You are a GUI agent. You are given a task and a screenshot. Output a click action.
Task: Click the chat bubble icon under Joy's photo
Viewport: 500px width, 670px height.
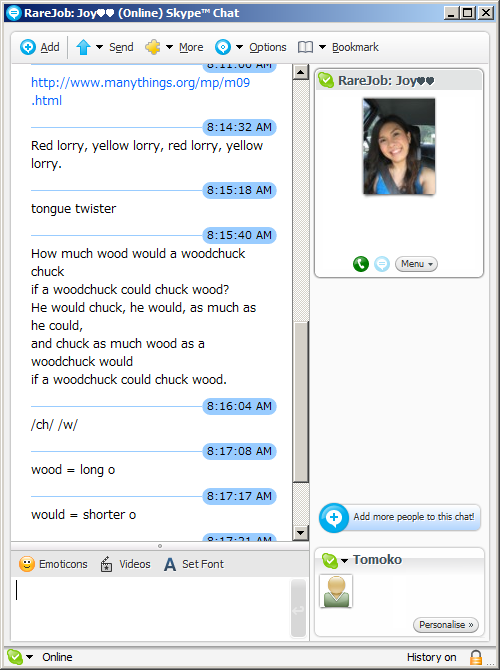382,264
